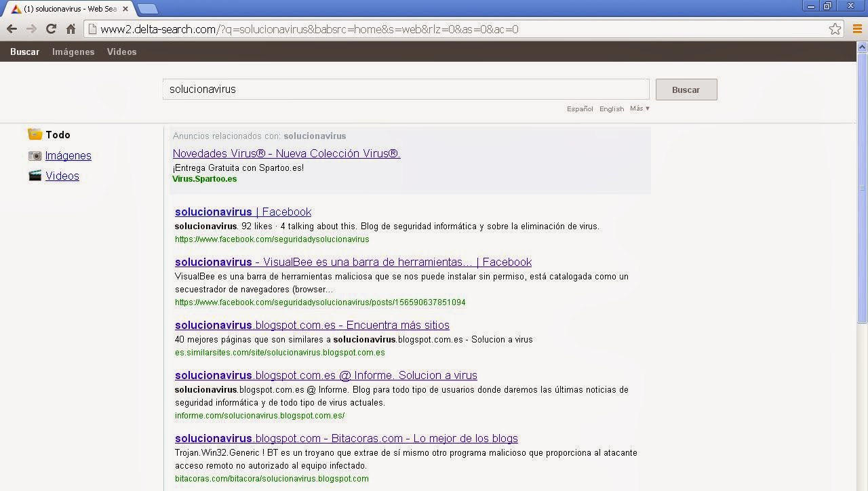
Task: Click the page icon in address bar
Action: (x=92, y=29)
